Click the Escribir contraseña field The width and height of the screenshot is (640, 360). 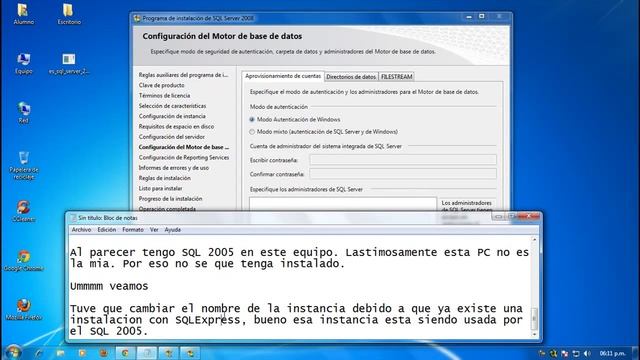(x=403, y=160)
